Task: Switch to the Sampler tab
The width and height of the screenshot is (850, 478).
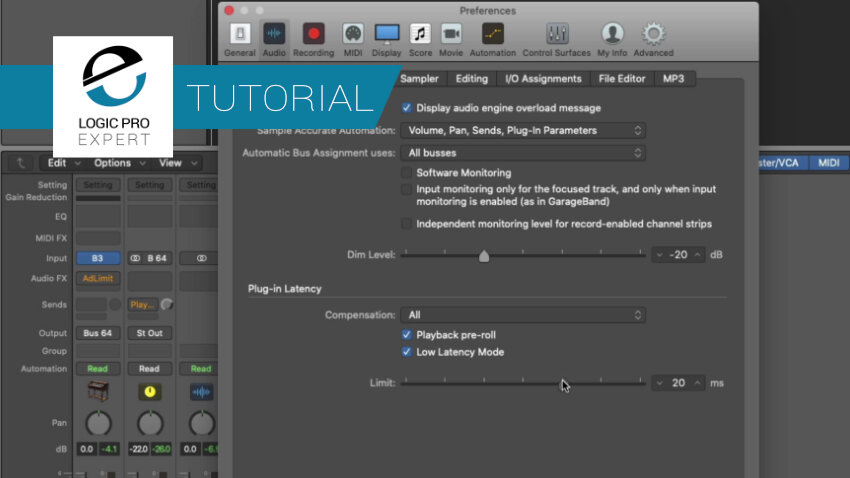Action: coord(419,79)
